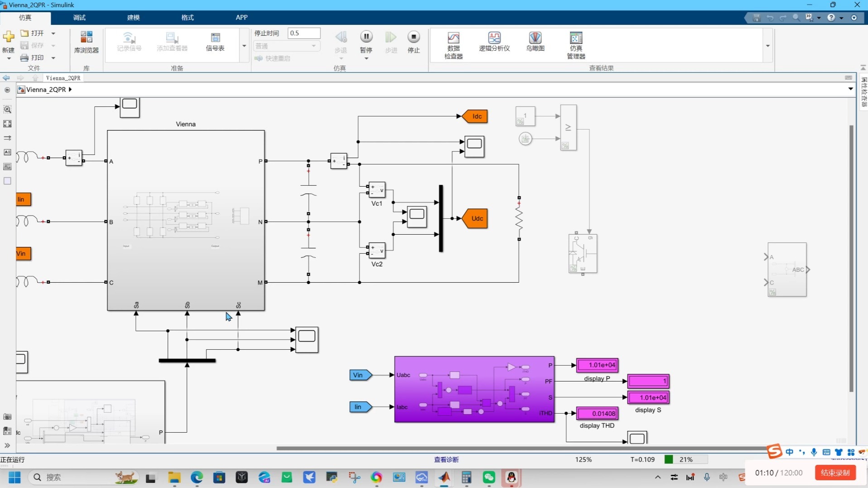
Task: Open WeChat from the taskbar
Action: point(489,477)
